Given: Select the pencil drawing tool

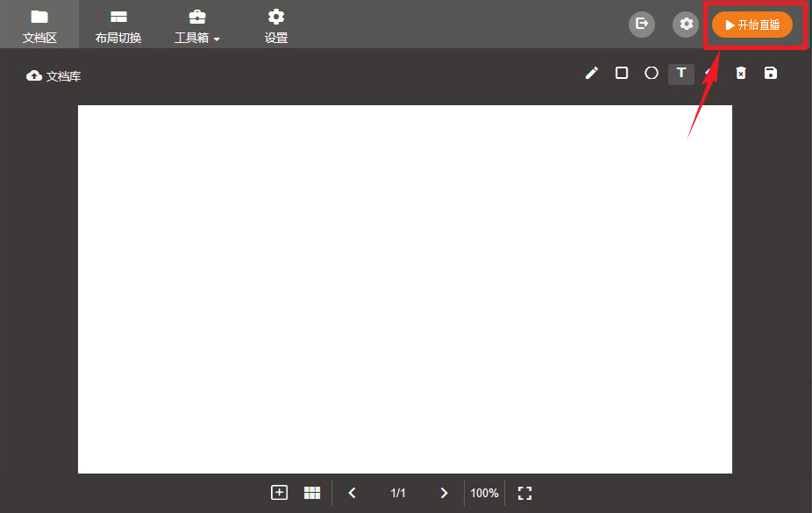Looking at the screenshot, I should [x=592, y=74].
